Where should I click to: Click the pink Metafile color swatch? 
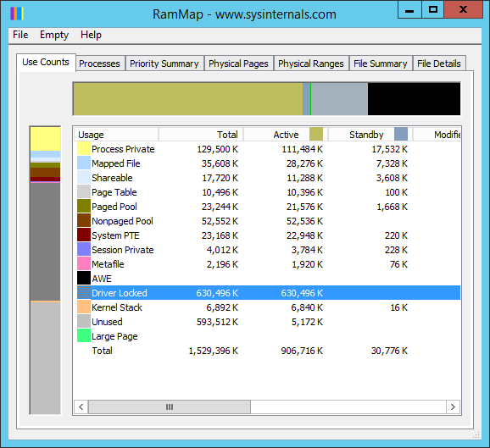click(x=84, y=264)
